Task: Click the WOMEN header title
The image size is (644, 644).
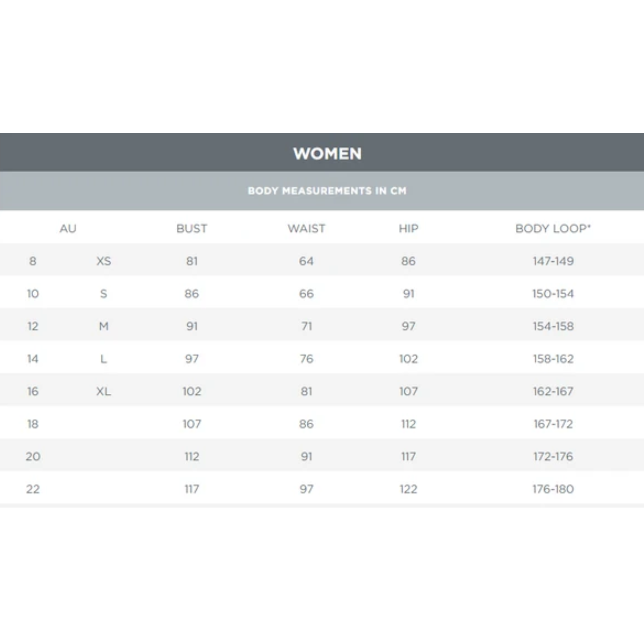Action: 327,154
